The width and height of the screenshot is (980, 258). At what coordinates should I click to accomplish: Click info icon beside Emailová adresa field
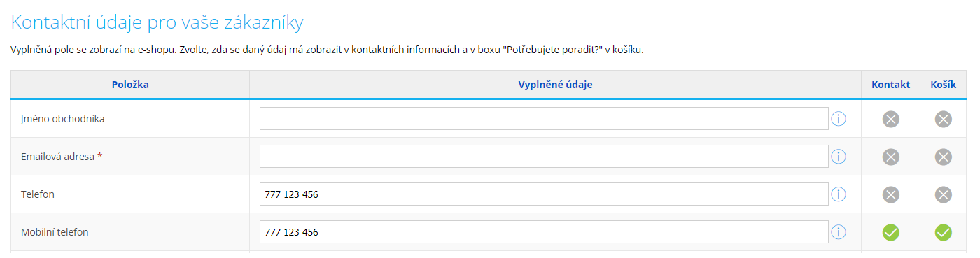[839, 157]
